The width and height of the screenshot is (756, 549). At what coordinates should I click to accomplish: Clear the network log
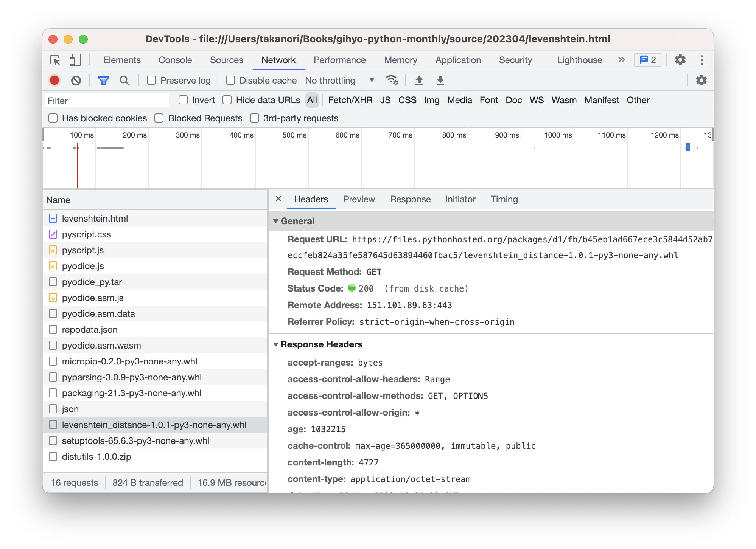click(x=76, y=80)
